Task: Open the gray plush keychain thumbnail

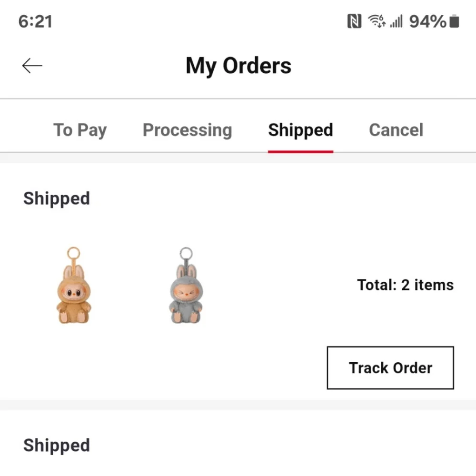Action: [x=186, y=286]
